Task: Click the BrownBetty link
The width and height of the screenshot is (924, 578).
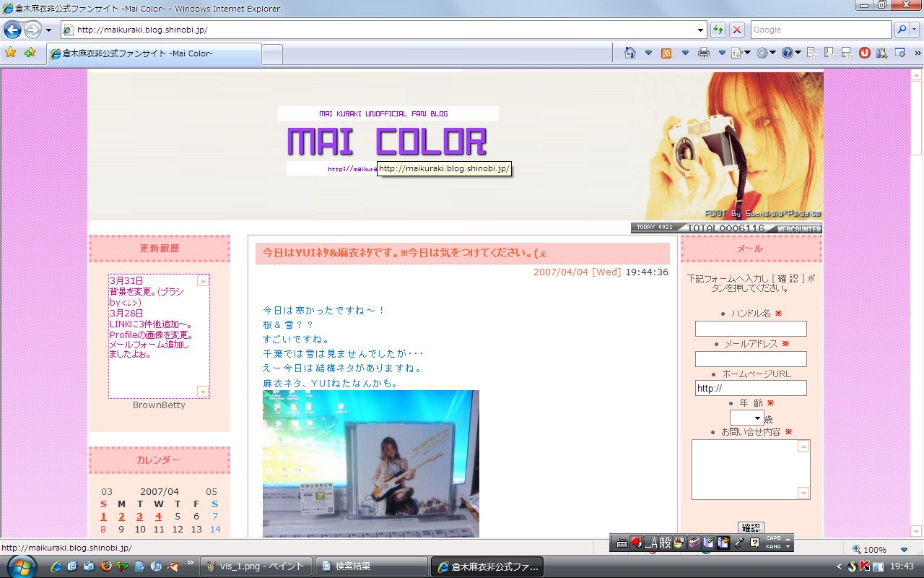Action: tap(159, 405)
